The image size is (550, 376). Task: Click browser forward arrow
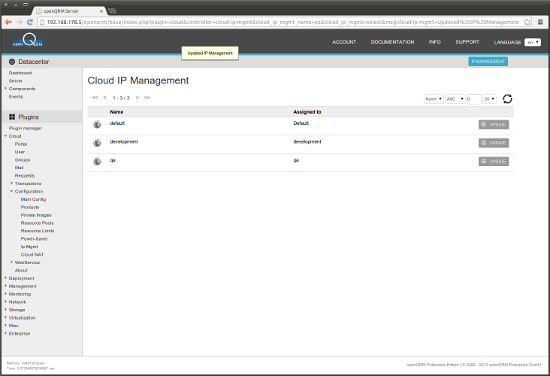coord(19,22)
